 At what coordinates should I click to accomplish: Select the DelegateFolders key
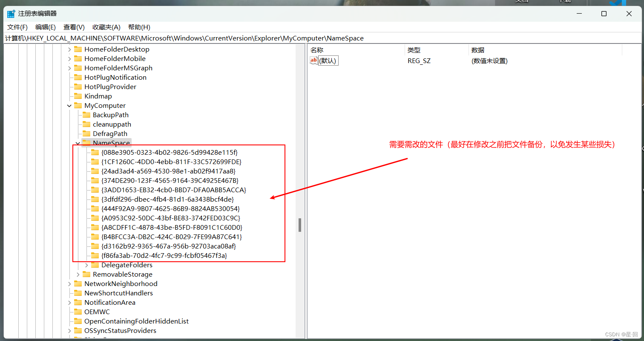click(x=127, y=265)
